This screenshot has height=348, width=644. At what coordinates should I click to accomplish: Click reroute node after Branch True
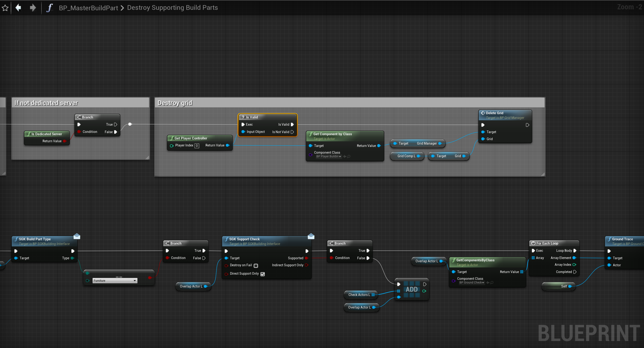click(130, 124)
